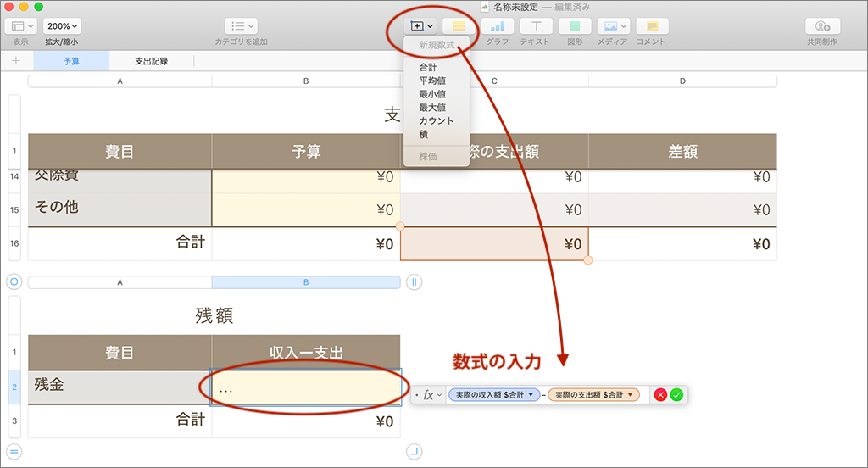Click the Collaborate (共同制作) icon

822,26
